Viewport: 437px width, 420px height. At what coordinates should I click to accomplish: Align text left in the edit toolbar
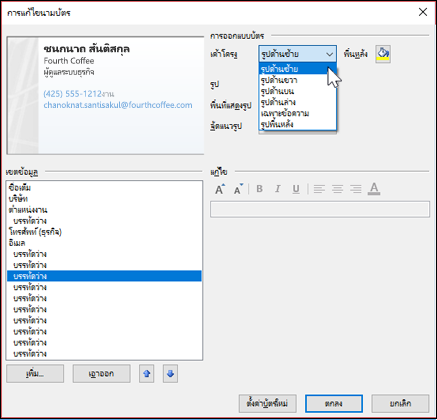(x=319, y=189)
